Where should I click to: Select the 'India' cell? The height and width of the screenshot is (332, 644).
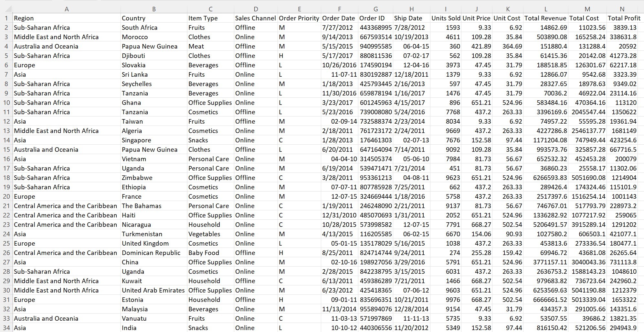(x=154, y=327)
